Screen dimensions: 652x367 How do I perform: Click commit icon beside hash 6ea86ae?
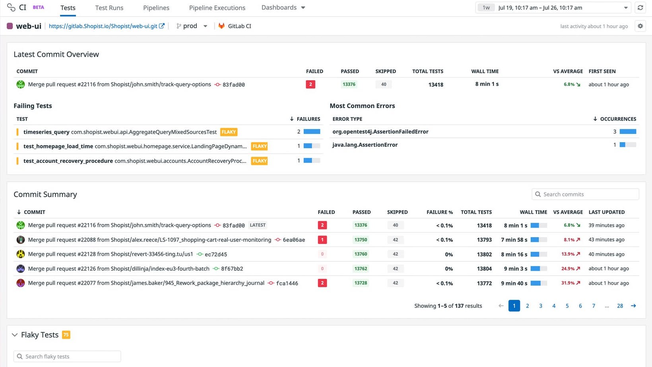tap(277, 240)
